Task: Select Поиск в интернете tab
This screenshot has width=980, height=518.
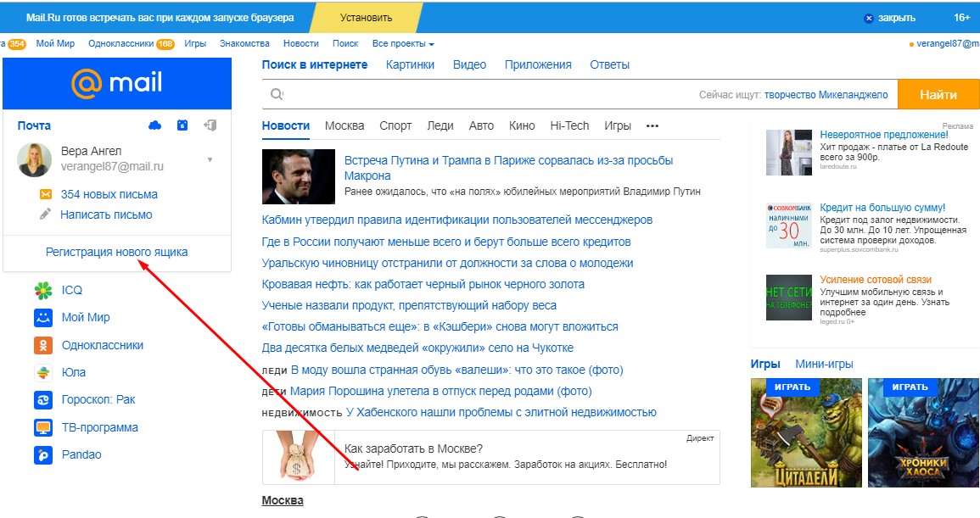Action: tap(315, 64)
